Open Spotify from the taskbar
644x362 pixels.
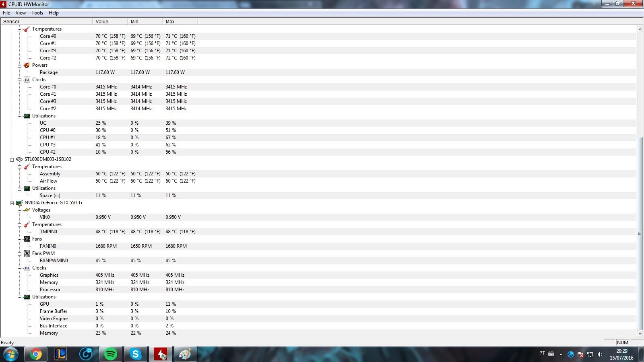pyautogui.click(x=110, y=354)
